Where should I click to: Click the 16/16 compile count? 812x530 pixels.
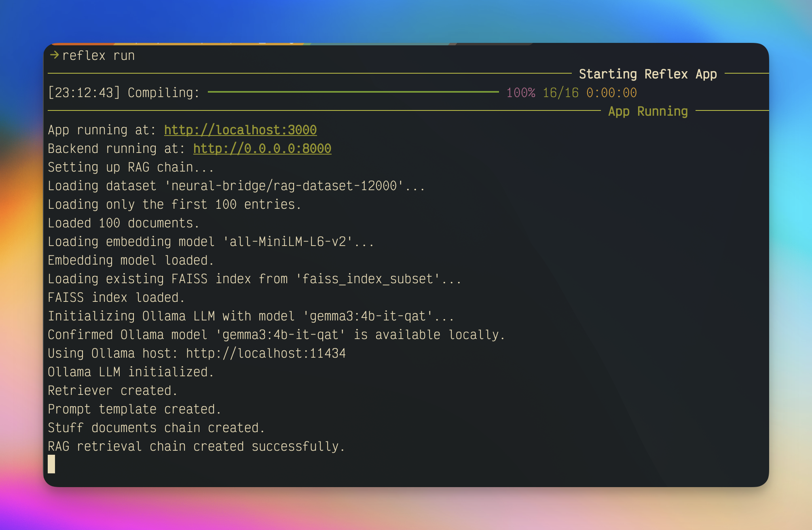coord(560,93)
